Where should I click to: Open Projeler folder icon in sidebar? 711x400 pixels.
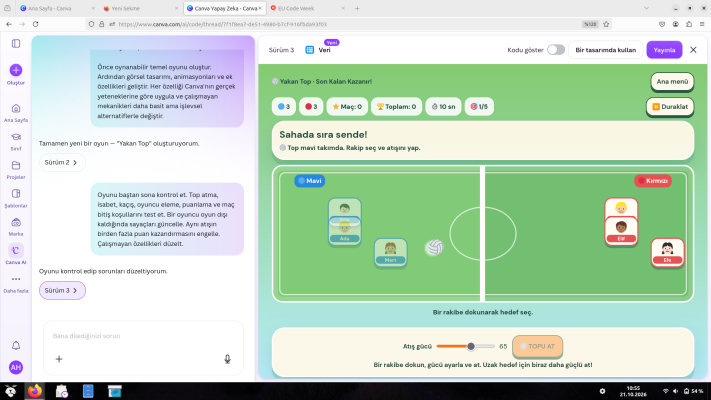point(16,170)
